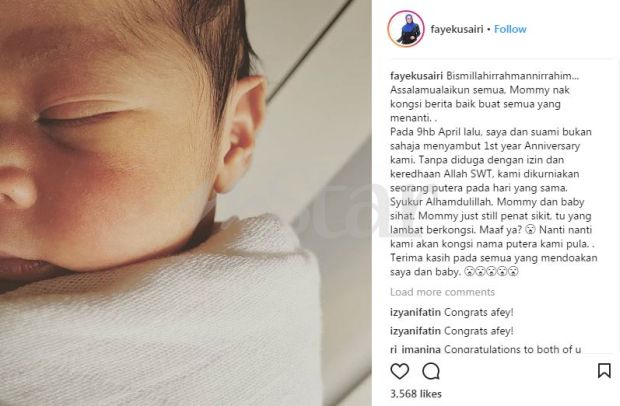Click the white swaddle blanket in photo
The image size is (620, 406).
pyautogui.click(x=166, y=324)
